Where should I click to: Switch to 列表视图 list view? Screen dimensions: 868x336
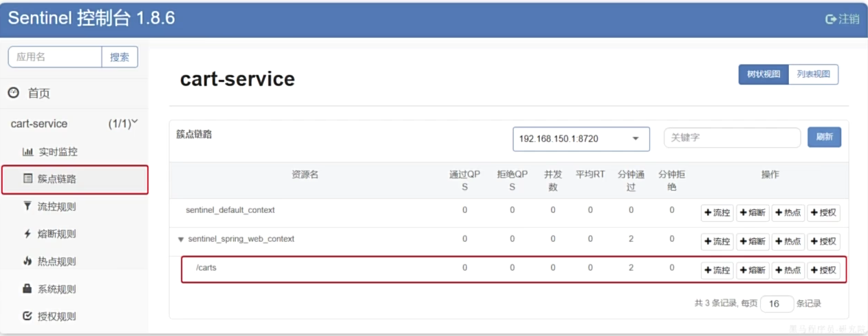813,74
